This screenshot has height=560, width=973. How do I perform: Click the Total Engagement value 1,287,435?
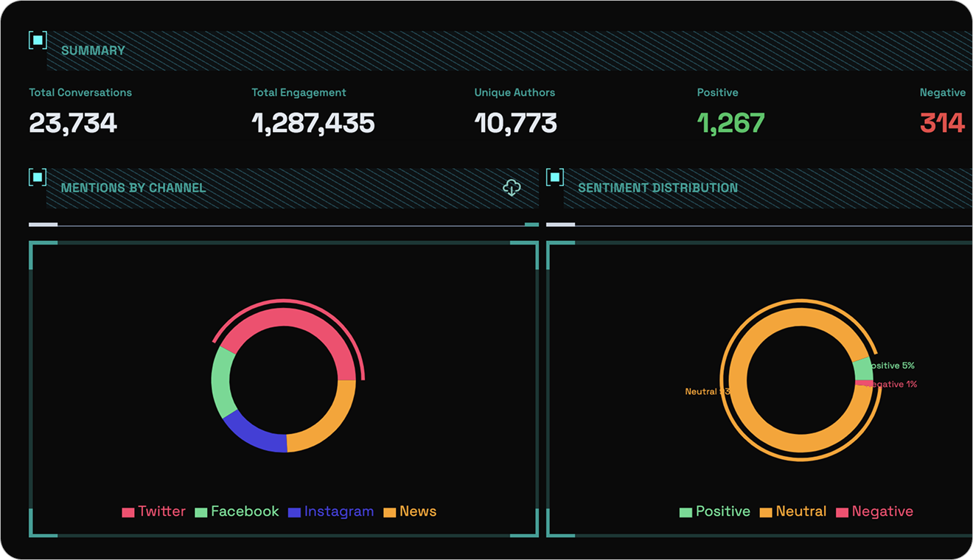313,123
